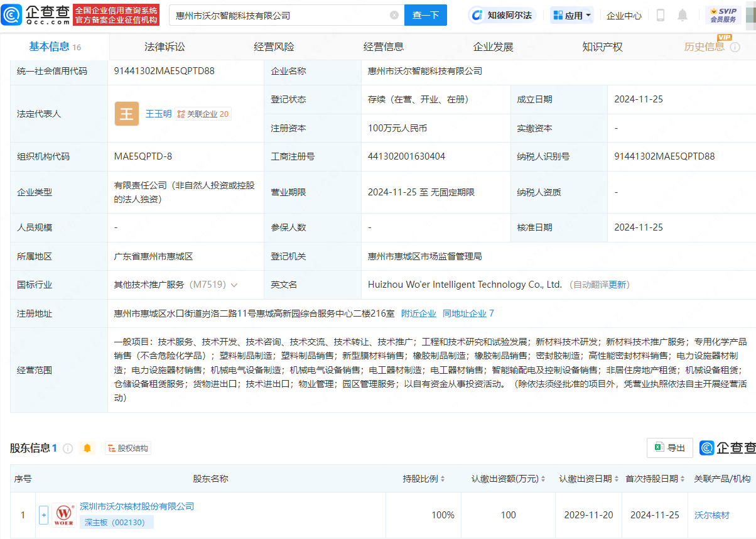This screenshot has height=539, width=756.
Task: Click the 企业类型 value 有限责任公司
Action: (185, 192)
